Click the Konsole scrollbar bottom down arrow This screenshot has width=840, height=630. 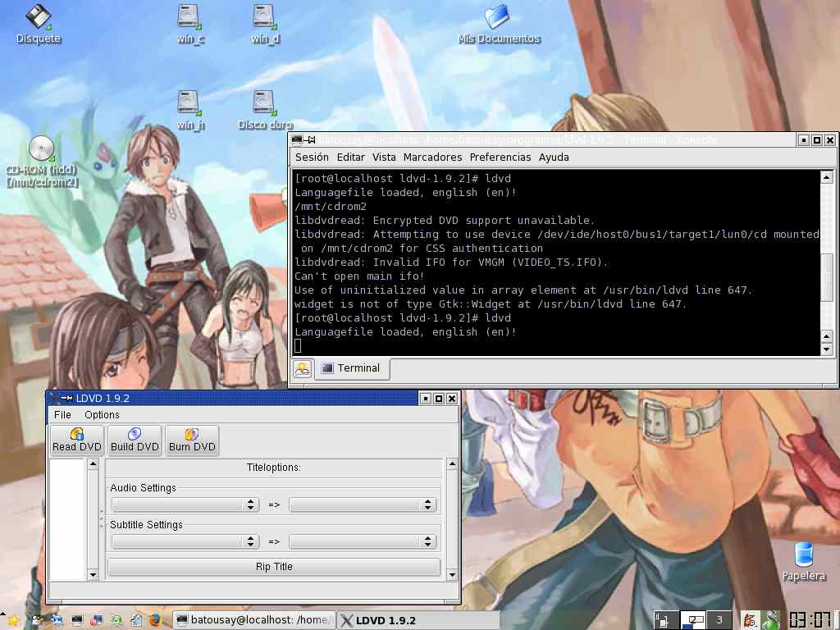827,349
